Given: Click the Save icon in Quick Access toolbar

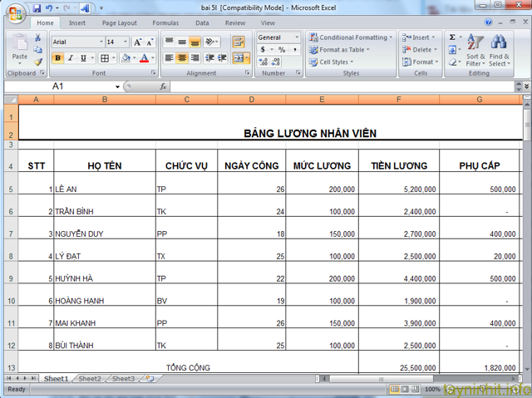Looking at the screenshot, I should click(37, 8).
